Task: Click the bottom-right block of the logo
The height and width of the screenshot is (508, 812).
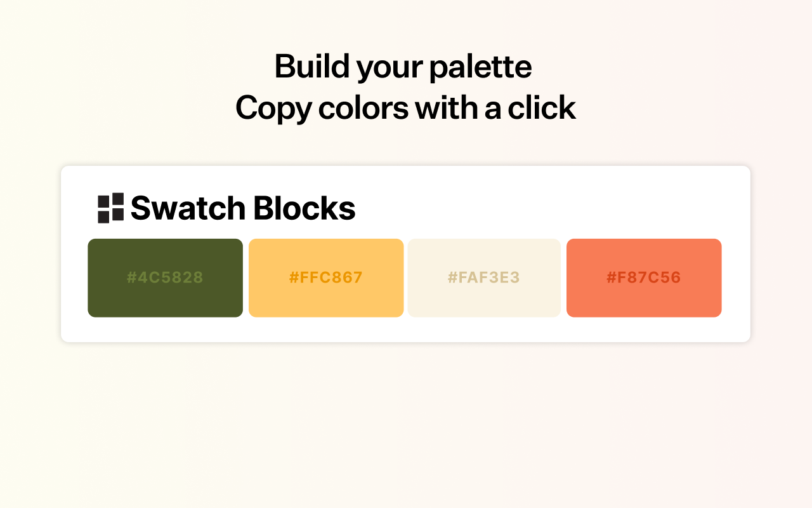Action: click(x=118, y=214)
